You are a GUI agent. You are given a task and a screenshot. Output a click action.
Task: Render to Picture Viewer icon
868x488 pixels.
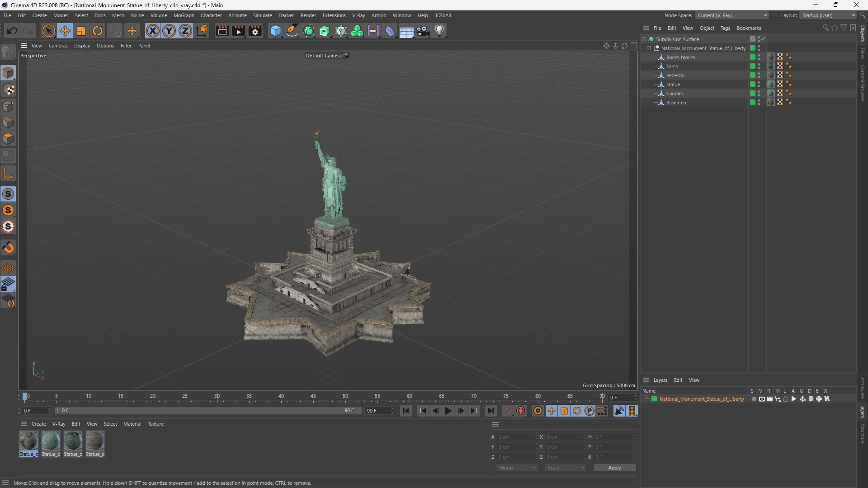coord(238,31)
